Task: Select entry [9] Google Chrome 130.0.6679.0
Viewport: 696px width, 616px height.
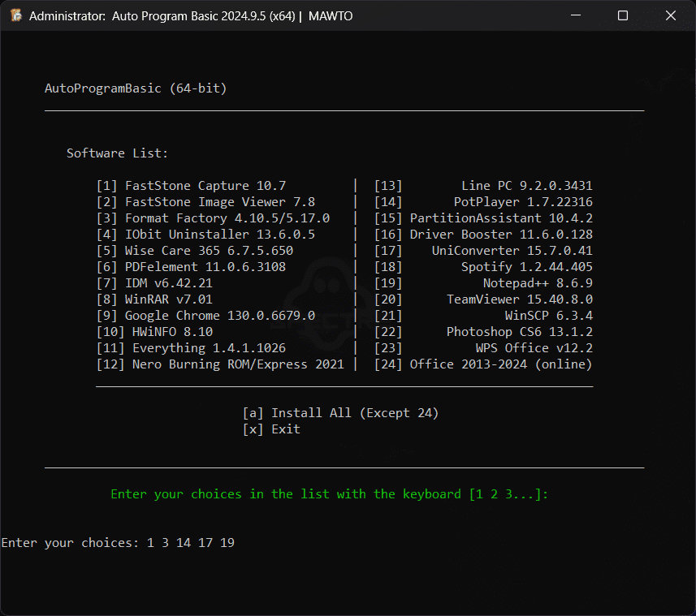Action: point(206,316)
